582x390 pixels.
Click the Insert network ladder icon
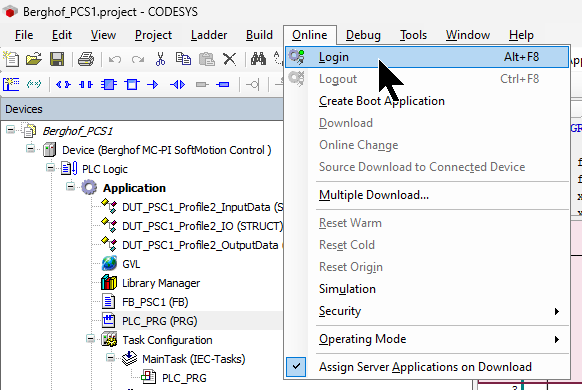coord(11,85)
